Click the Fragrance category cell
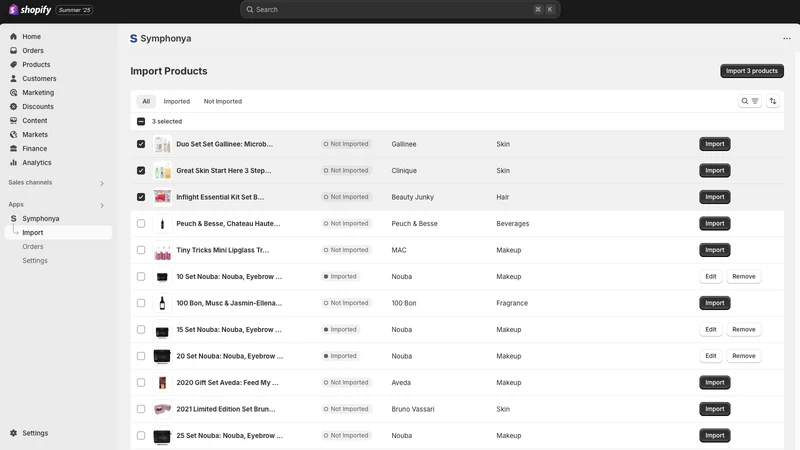Image resolution: width=800 pixels, height=450 pixels. (512, 303)
